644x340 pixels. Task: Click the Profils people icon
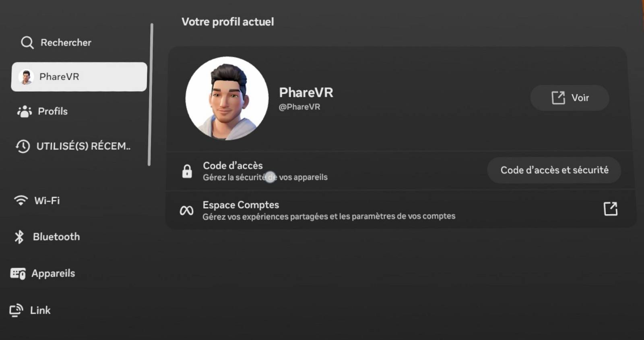click(x=24, y=111)
